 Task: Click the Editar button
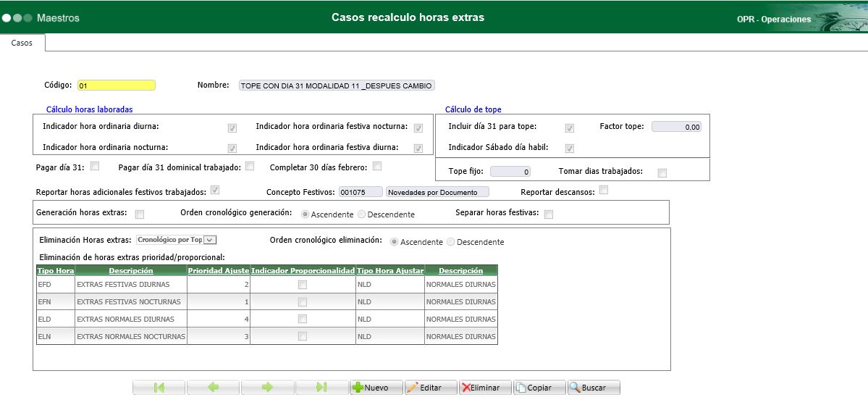click(x=430, y=388)
